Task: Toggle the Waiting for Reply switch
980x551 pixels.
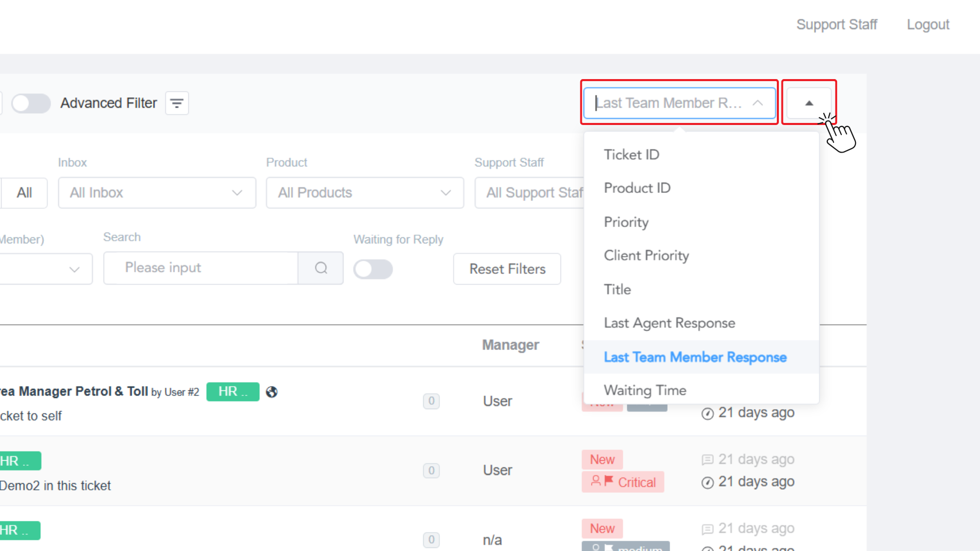Action: pyautogui.click(x=373, y=269)
